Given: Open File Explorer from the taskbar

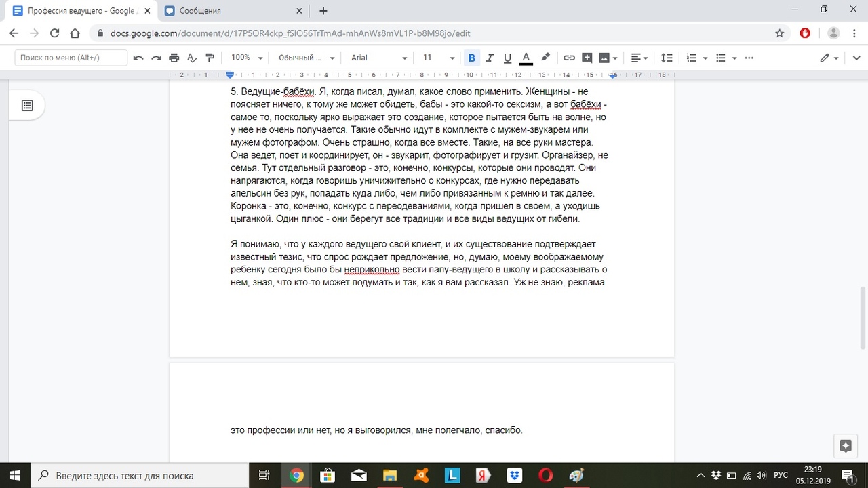Looking at the screenshot, I should [390, 475].
